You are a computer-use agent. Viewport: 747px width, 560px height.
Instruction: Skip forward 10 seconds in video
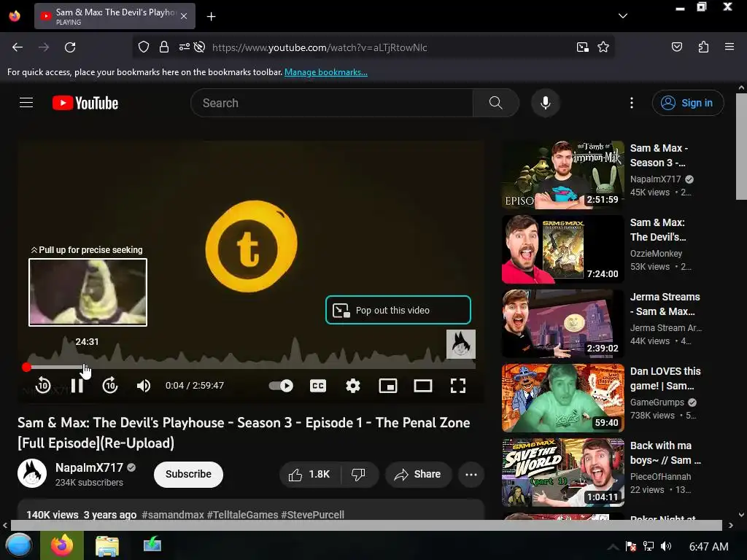110,385
